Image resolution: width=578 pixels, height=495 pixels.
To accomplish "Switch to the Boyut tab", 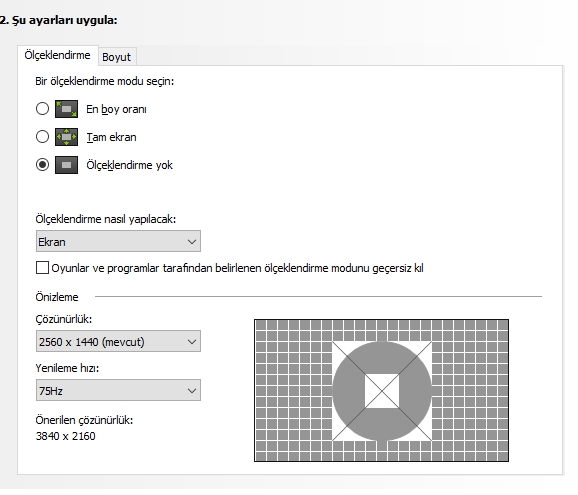I will pyautogui.click(x=116, y=57).
